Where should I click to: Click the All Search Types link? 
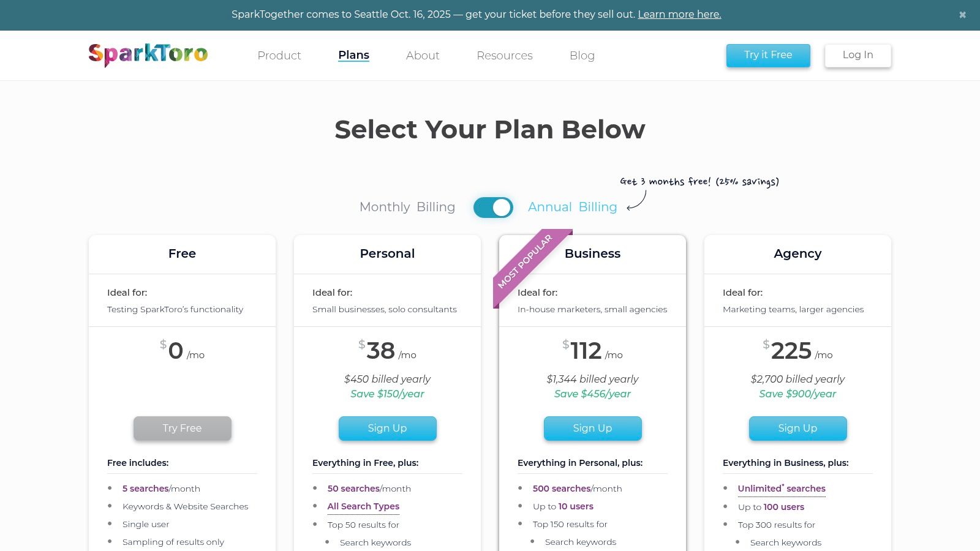pos(363,506)
